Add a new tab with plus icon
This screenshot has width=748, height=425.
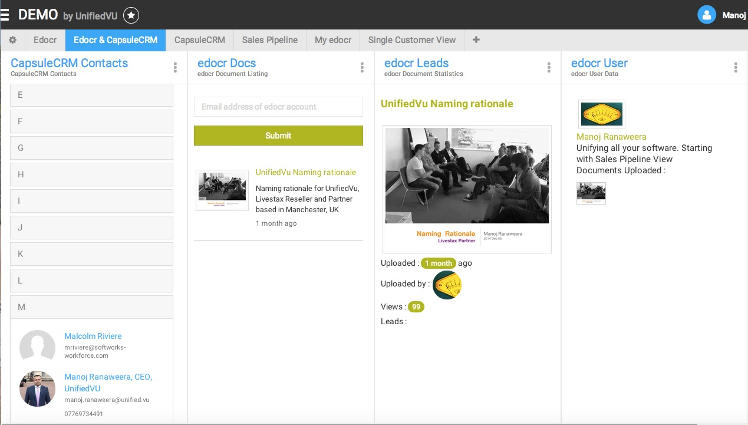click(x=476, y=40)
